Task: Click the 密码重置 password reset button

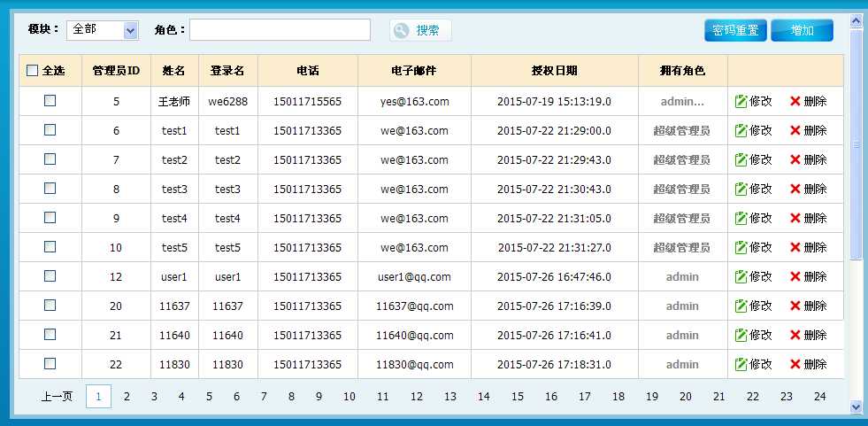Action: tap(735, 30)
